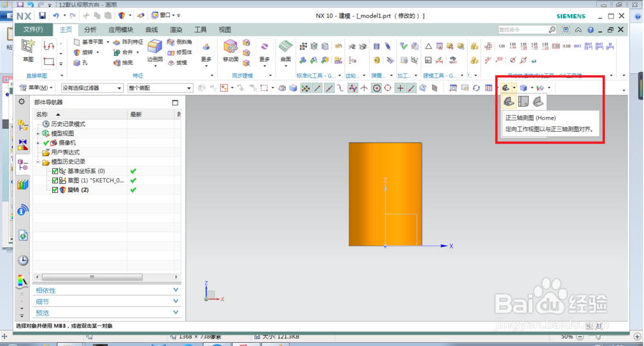The width and height of the screenshot is (644, 346).
Task: Switch to the 应用模块 tab
Action: (121, 30)
